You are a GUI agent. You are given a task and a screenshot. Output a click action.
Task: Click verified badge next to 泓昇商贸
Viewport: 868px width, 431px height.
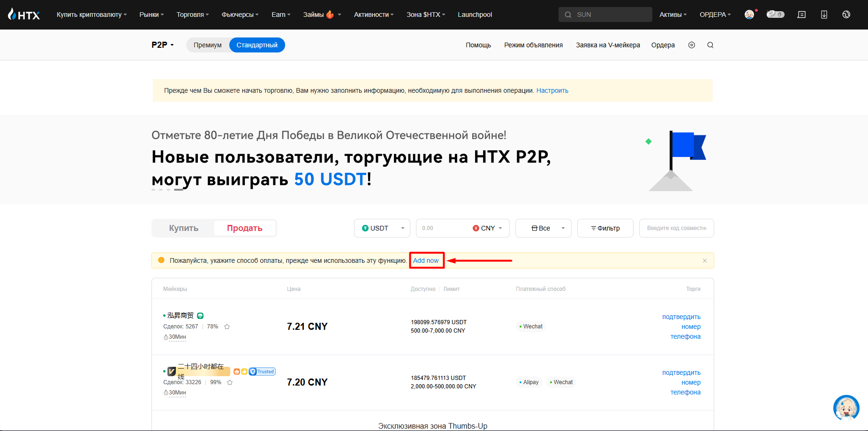200,316
